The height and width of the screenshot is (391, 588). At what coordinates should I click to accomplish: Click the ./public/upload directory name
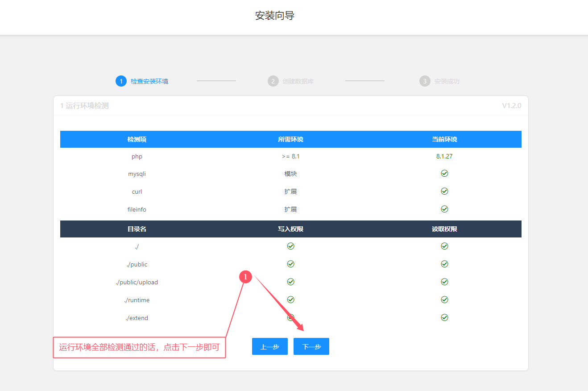click(137, 282)
